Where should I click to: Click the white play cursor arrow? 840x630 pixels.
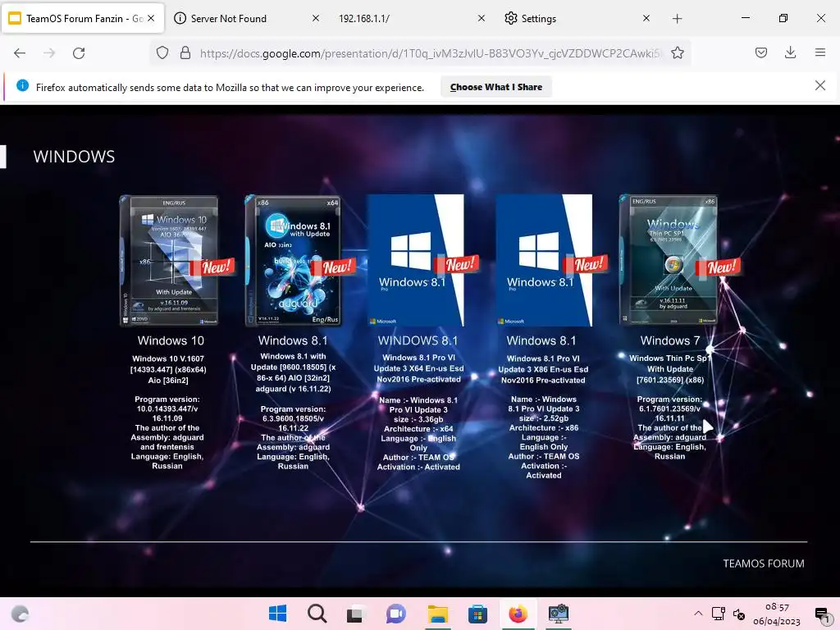[x=708, y=427]
